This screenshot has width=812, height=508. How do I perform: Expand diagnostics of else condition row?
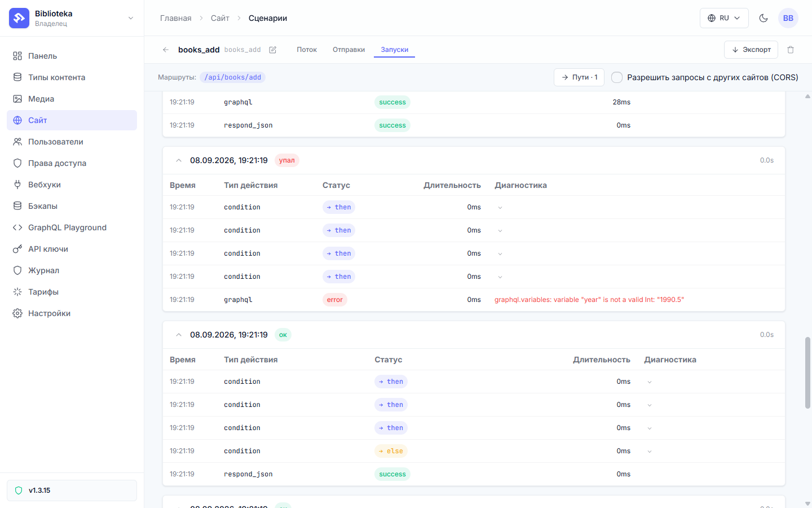650,452
